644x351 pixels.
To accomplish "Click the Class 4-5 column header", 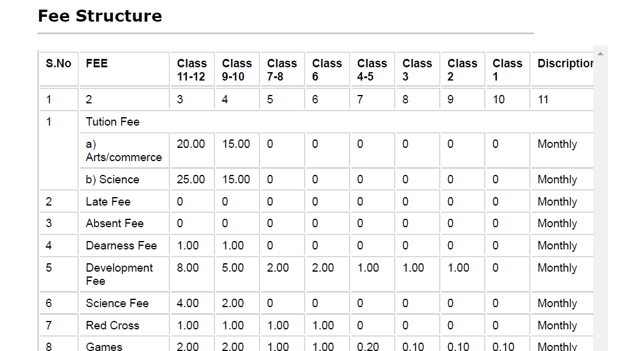I will pos(372,70).
